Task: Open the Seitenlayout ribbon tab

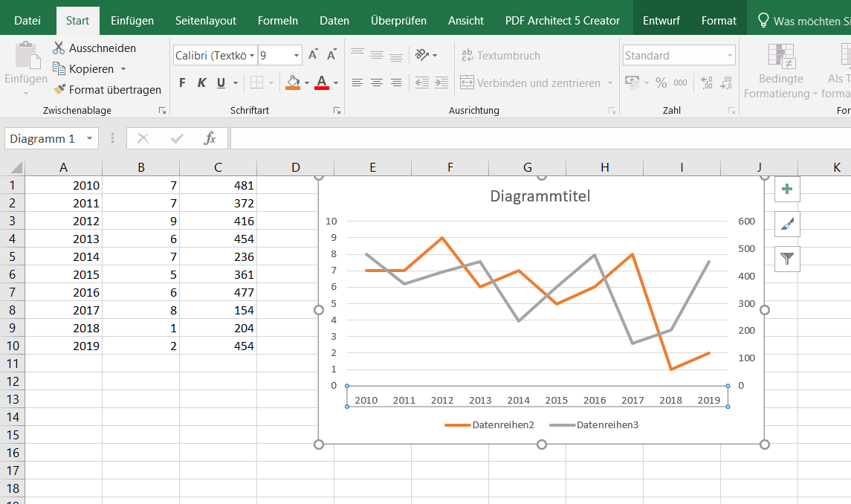Action: tap(206, 21)
